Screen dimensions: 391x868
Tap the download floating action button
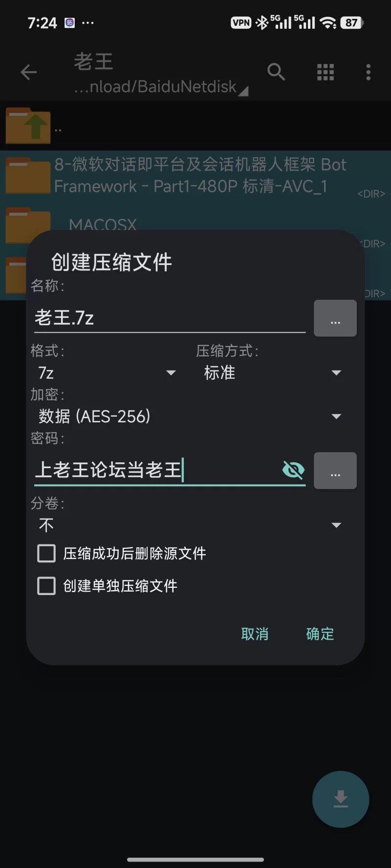pos(340,800)
